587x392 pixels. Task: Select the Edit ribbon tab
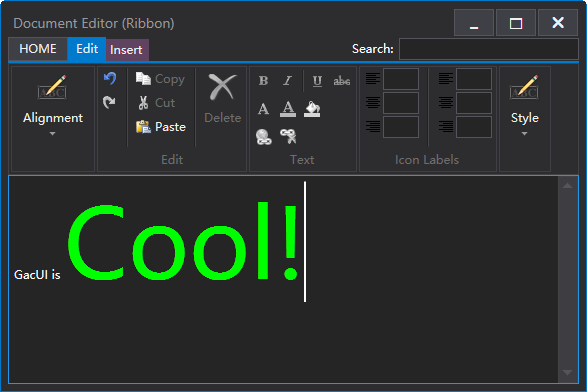click(x=87, y=49)
